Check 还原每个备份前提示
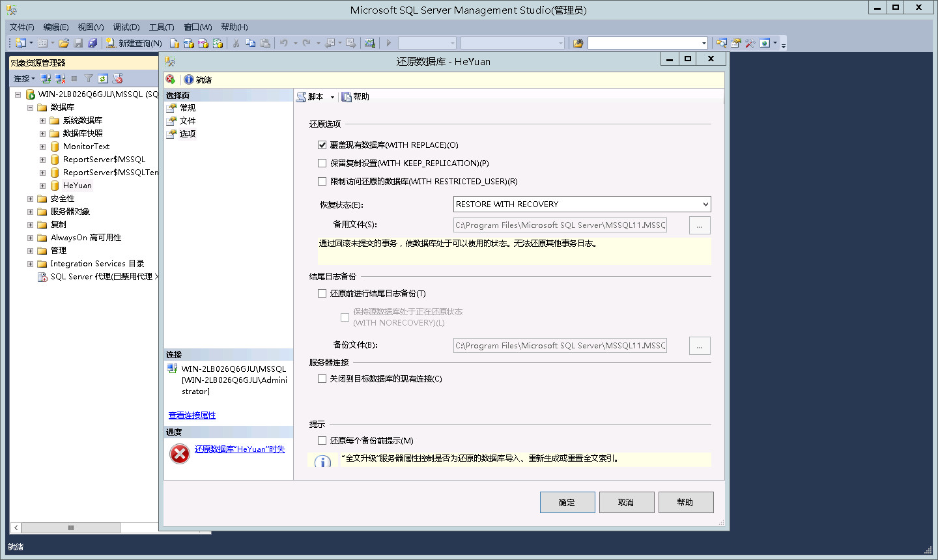 (x=322, y=441)
